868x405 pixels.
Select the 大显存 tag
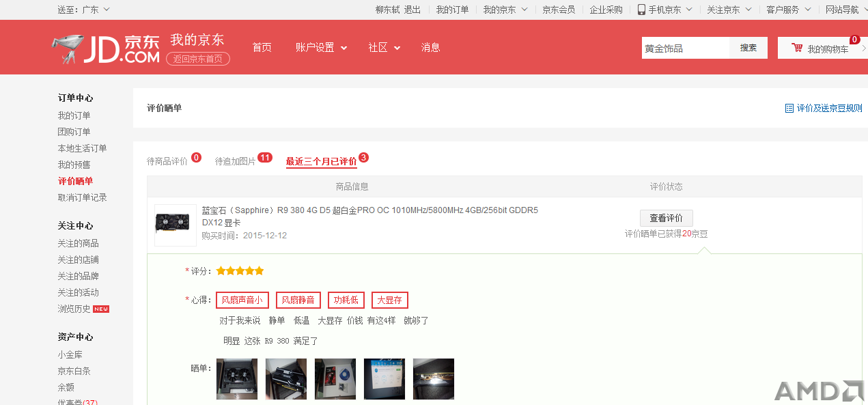click(389, 300)
